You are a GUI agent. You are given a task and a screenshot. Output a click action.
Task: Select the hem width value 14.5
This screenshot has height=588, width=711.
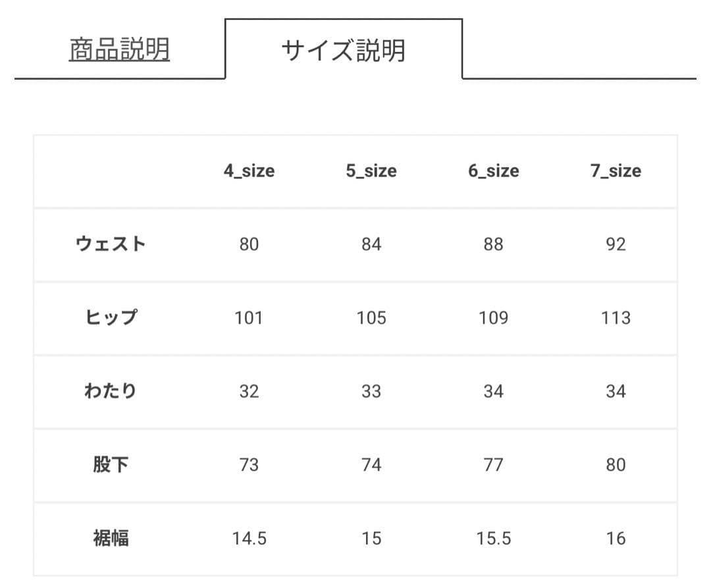click(x=249, y=539)
